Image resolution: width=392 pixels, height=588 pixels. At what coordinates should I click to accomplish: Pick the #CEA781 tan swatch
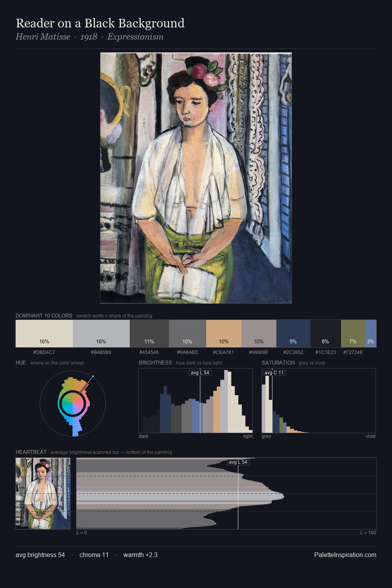[224, 334]
